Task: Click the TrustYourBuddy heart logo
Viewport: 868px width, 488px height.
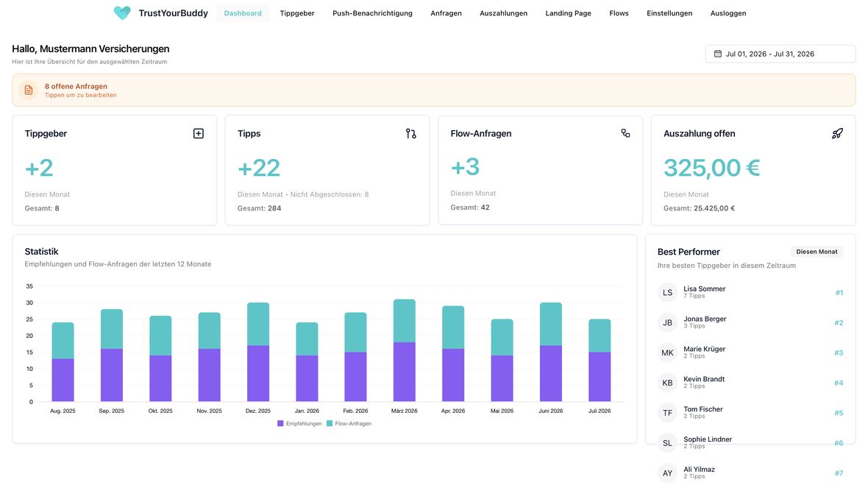Action: tap(122, 13)
